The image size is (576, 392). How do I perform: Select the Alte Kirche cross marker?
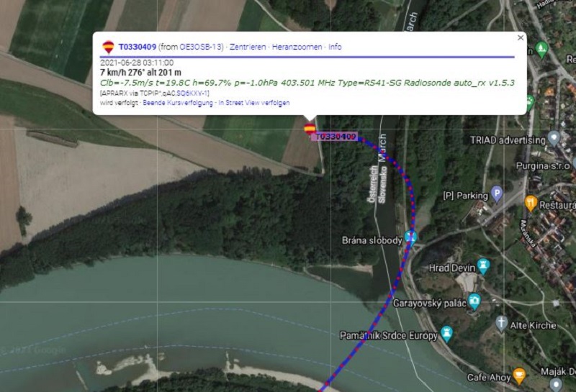click(x=501, y=324)
